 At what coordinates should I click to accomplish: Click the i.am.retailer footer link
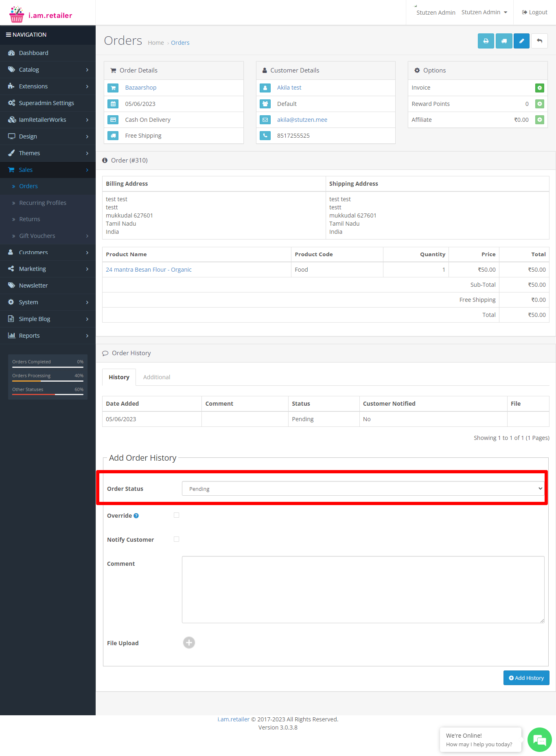[x=234, y=719]
